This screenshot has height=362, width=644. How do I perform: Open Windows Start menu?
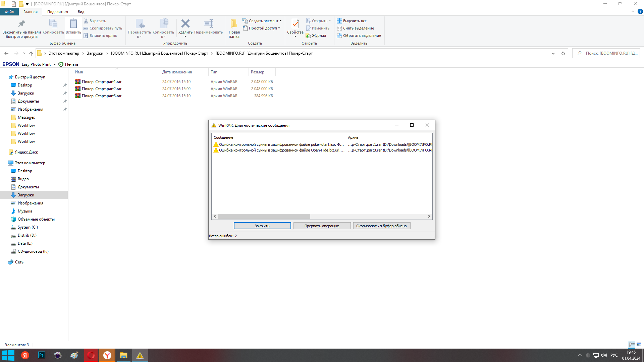point(8,355)
